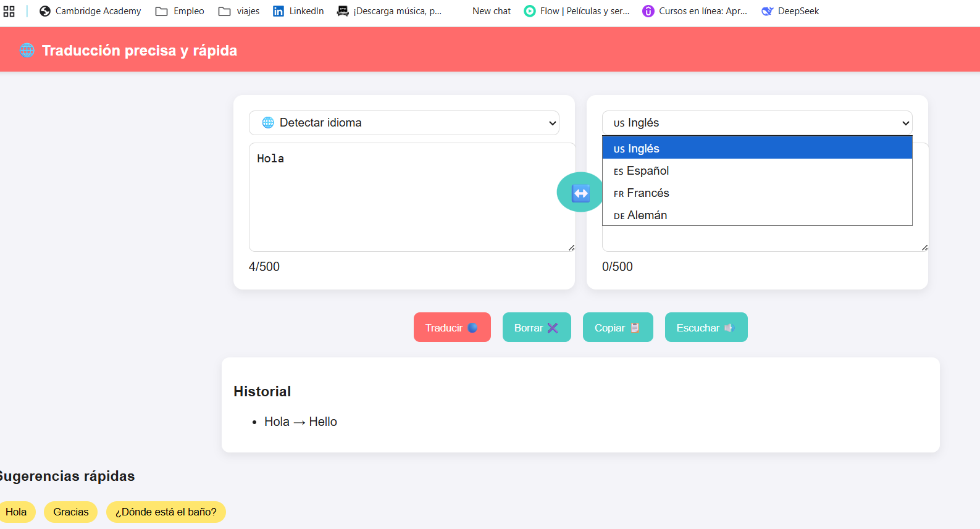This screenshot has width=980, height=529.
Task: Clear text with the Borrar button
Action: point(536,328)
